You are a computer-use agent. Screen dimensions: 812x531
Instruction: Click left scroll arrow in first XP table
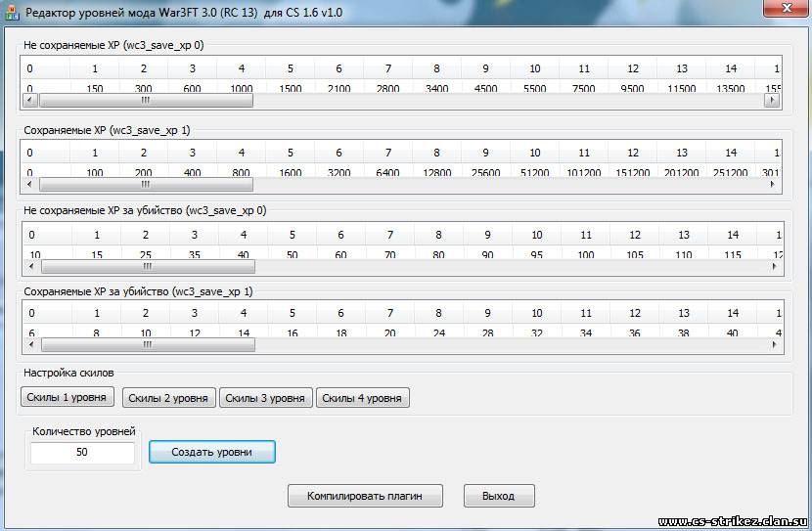pos(28,100)
